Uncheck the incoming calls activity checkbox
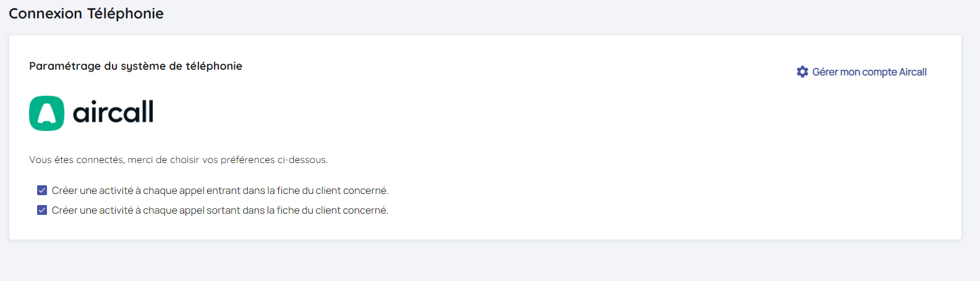Viewport: 980px width, 281px height. (x=42, y=190)
